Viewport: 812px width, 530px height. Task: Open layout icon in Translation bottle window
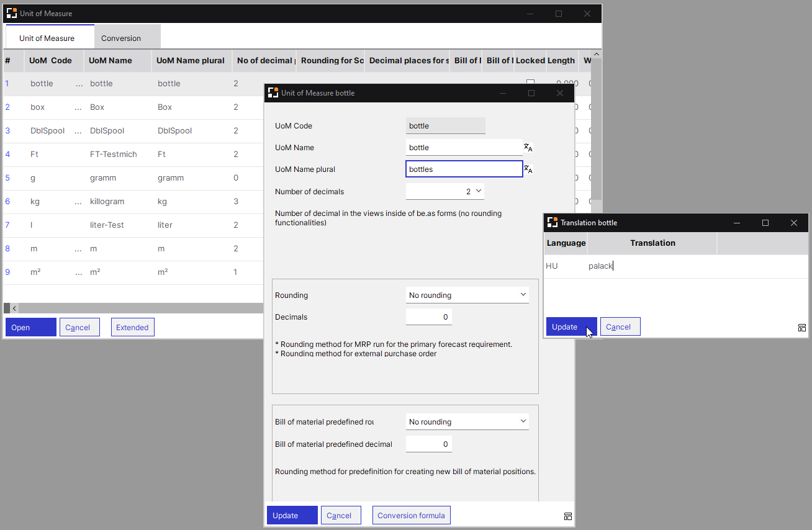coord(801,328)
